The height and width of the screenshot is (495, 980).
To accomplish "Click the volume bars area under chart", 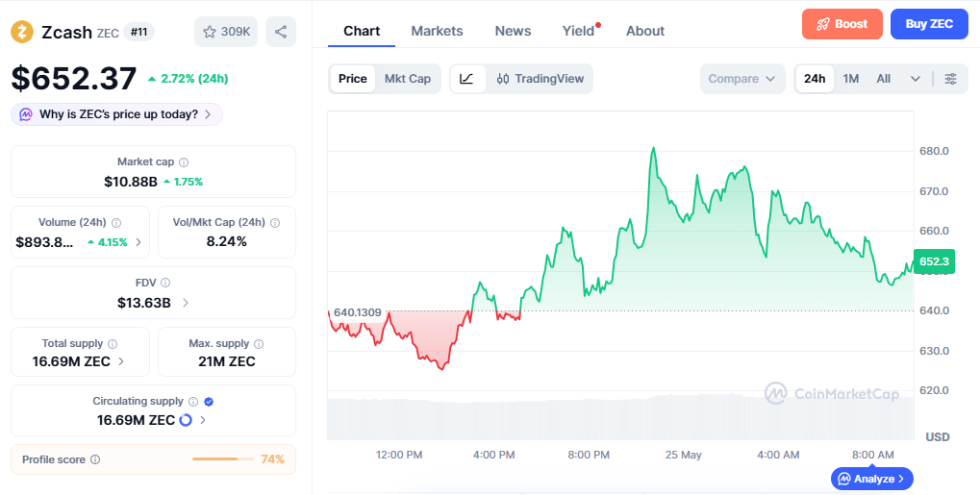I will [x=620, y=417].
